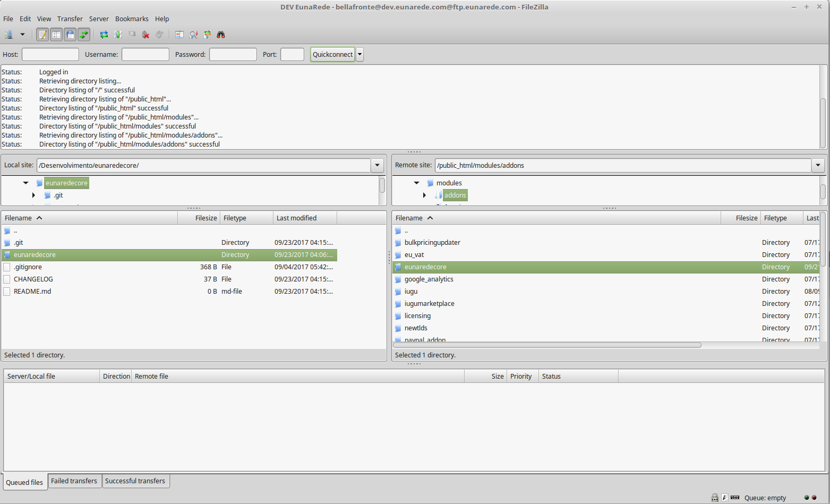Open the Bookmarks menu
Screen dimensions: 830x504
point(132,19)
